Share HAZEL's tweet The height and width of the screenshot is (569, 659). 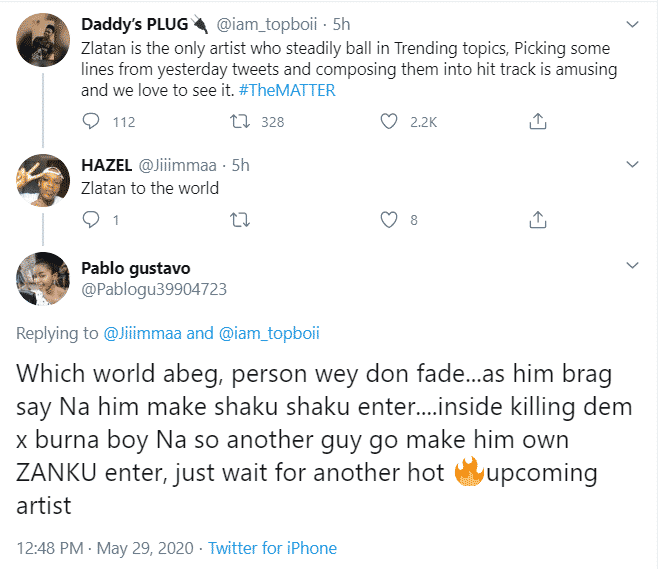538,220
